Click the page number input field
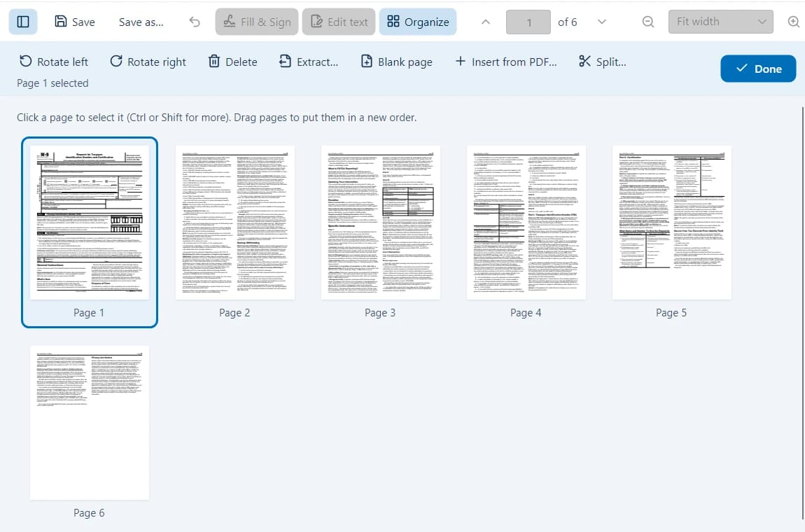The width and height of the screenshot is (805, 532). pos(528,22)
